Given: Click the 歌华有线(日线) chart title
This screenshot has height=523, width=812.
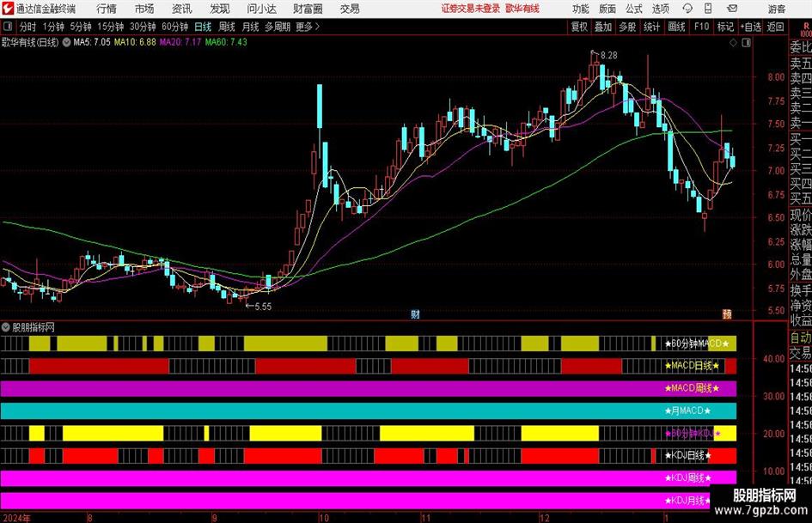Looking at the screenshot, I should coord(30,42).
